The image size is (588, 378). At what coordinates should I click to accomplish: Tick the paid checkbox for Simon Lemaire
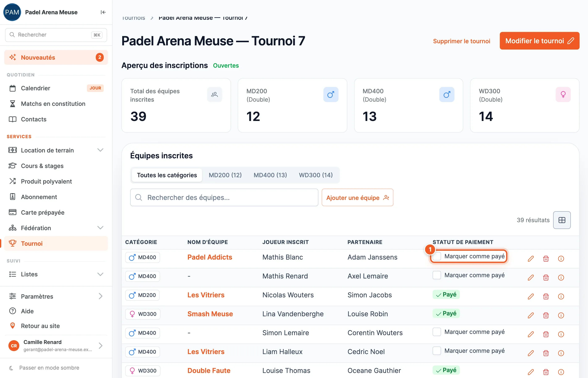pyautogui.click(x=437, y=332)
